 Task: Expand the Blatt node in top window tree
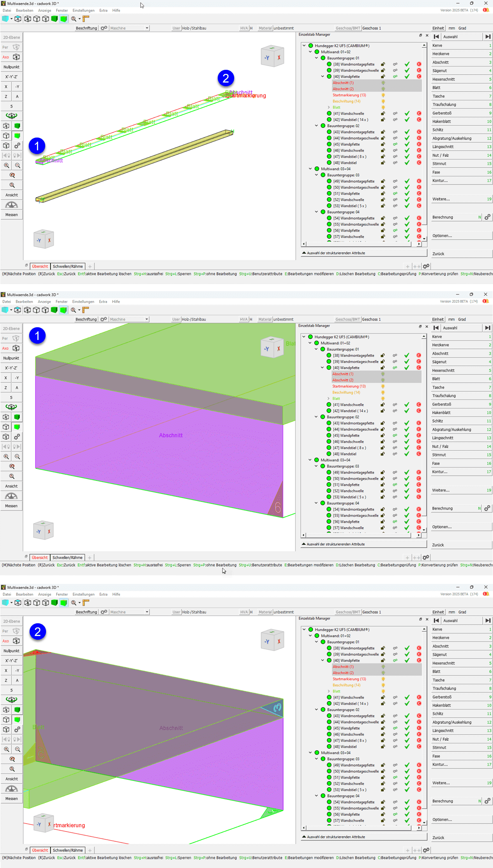329,108
